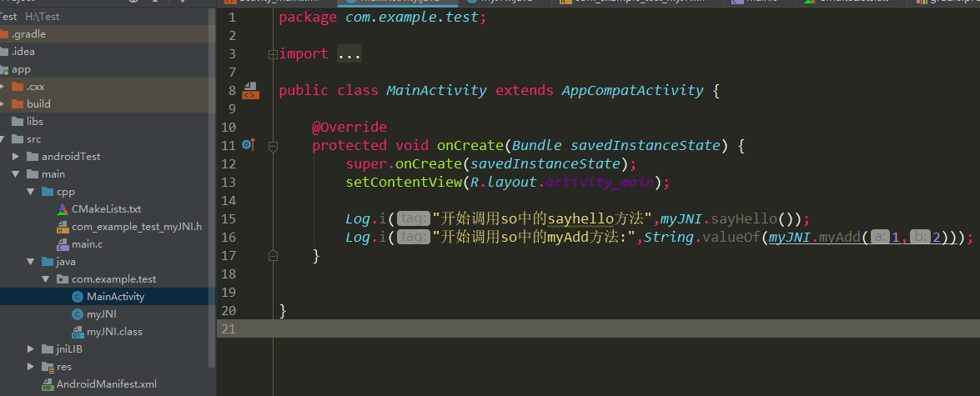Click the class icon beside MainActivity
Viewport: 980px width, 396px height.
click(77, 297)
